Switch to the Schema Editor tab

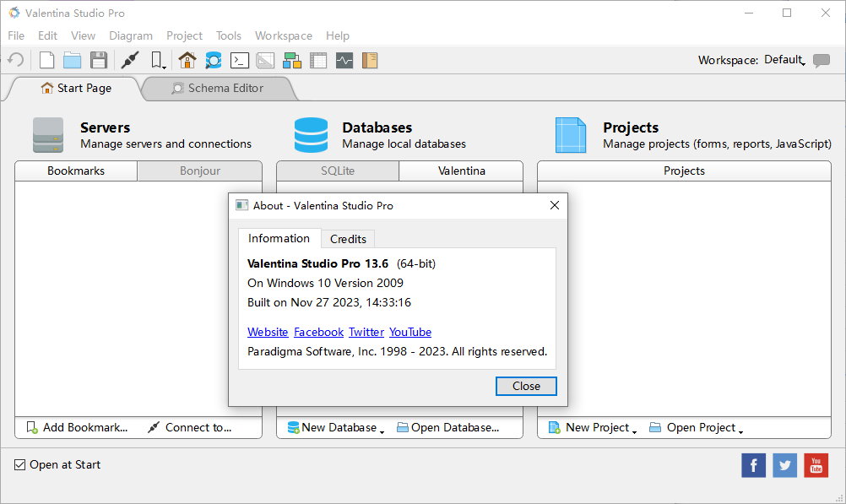point(218,89)
